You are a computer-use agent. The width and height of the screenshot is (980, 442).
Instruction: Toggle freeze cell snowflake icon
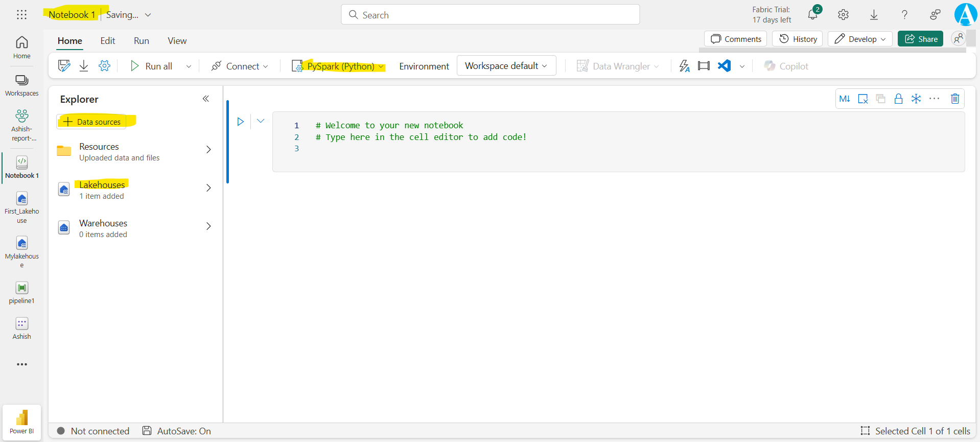click(916, 99)
